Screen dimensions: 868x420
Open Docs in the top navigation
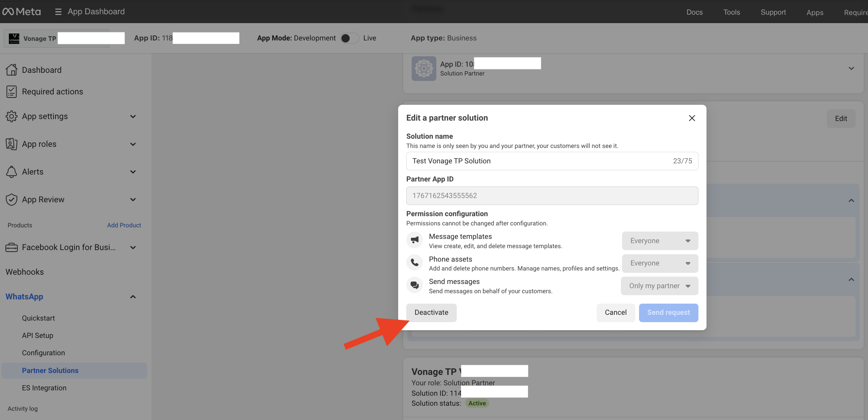(695, 12)
